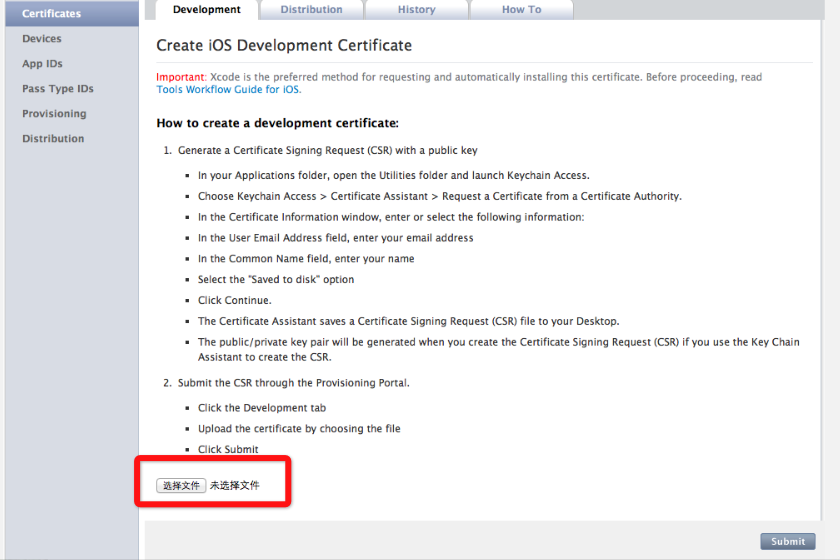Screen dimensions: 840x560
Task: Click the 选择文件 choose file button
Action: tap(181, 486)
